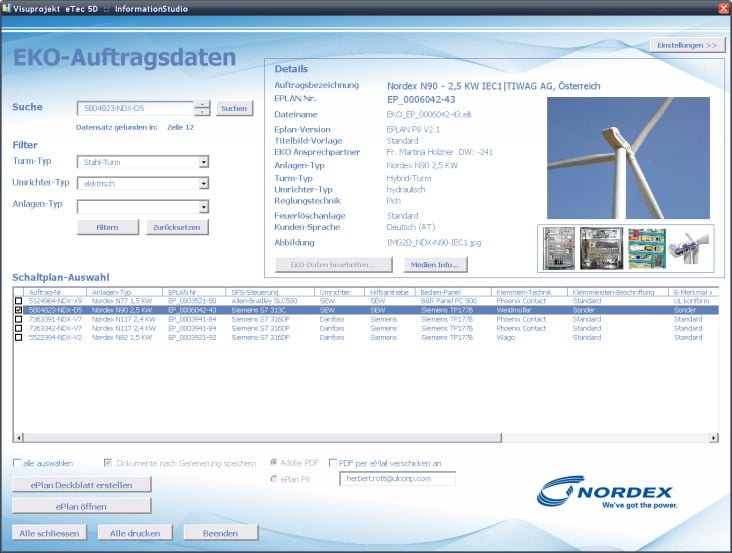Close the InformationStudio window
The image size is (732, 553).
(x=725, y=8)
